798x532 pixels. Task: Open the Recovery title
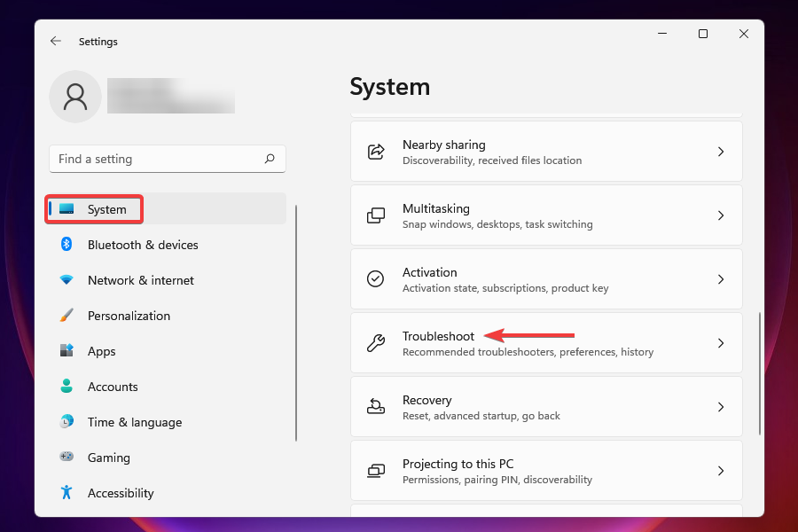tap(427, 400)
